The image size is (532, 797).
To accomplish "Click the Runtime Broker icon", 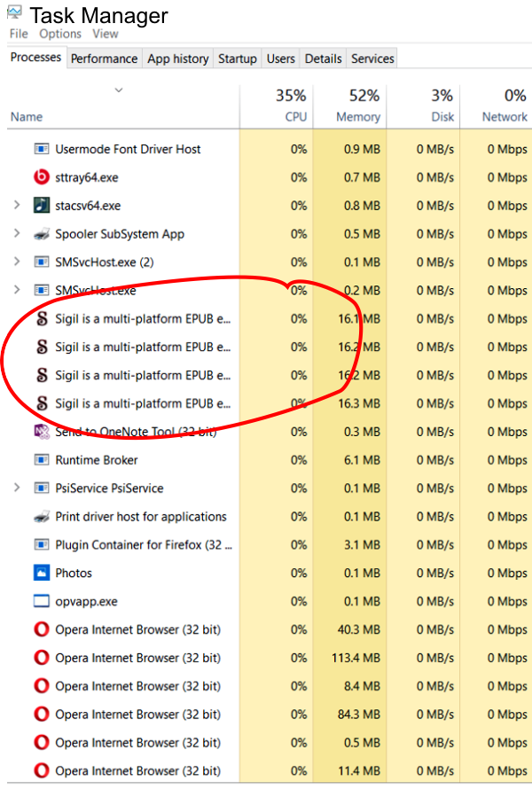I will pyautogui.click(x=41, y=460).
